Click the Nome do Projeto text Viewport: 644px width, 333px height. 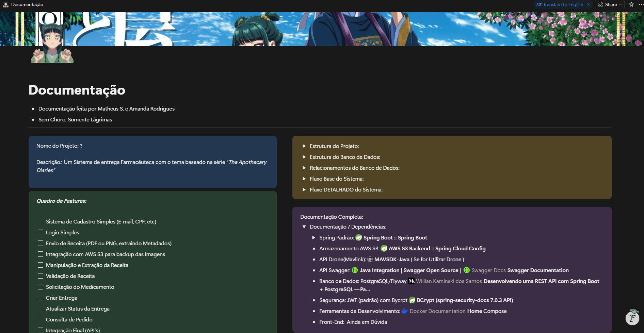pos(59,146)
